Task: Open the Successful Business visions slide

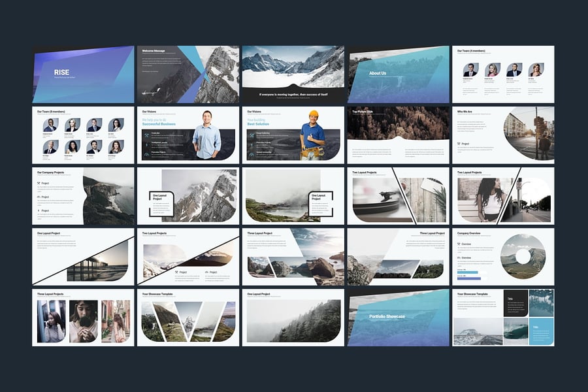Action: [188, 135]
